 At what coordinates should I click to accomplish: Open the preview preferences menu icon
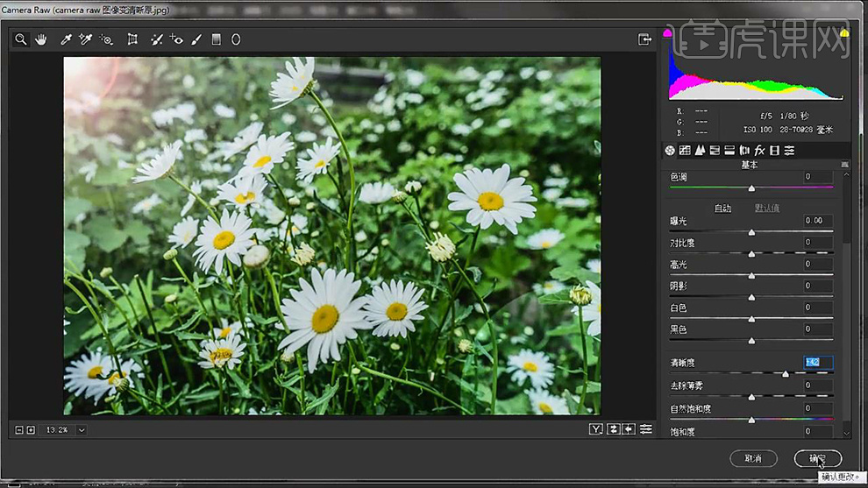click(x=646, y=429)
